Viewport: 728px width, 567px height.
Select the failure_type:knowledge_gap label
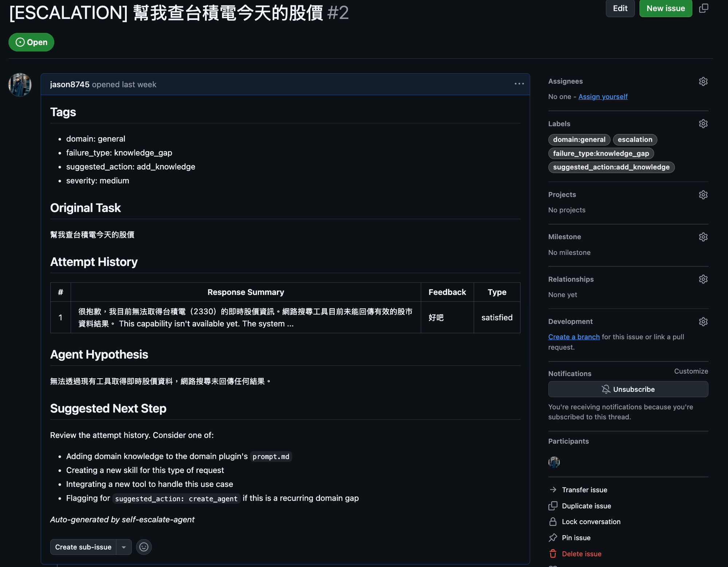pos(601,153)
